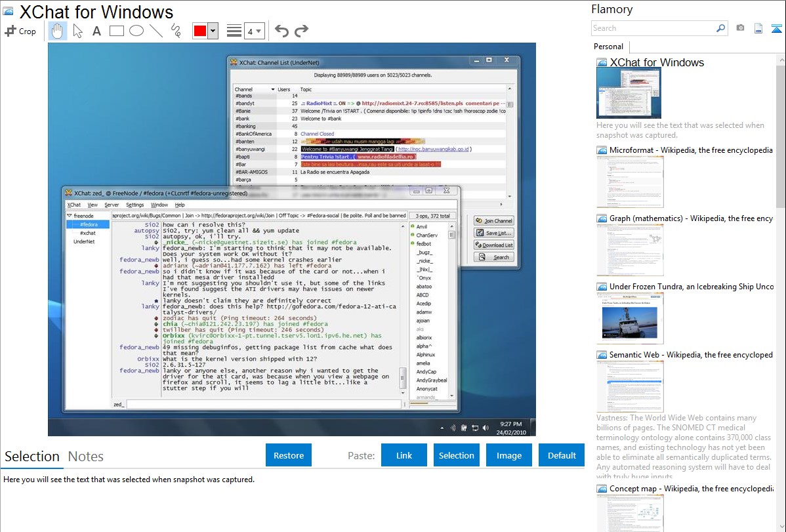
Task: Open the Under Frozen Tundra ship thumbnail
Action: (x=630, y=318)
